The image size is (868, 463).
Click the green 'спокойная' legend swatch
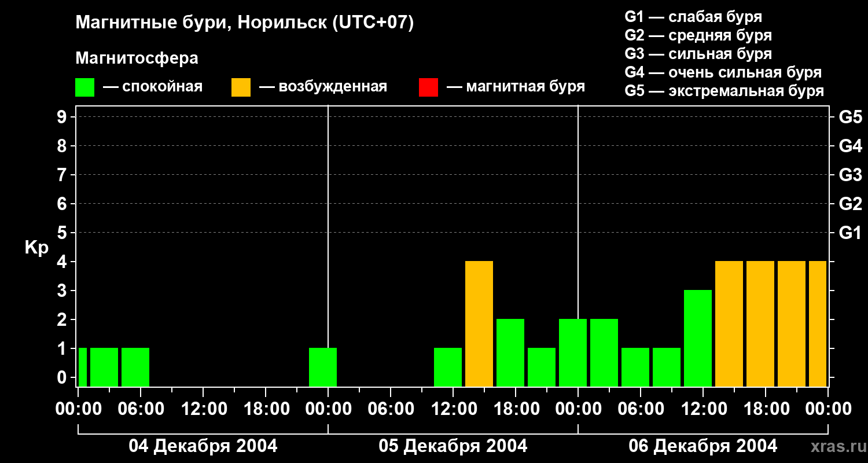tap(84, 87)
